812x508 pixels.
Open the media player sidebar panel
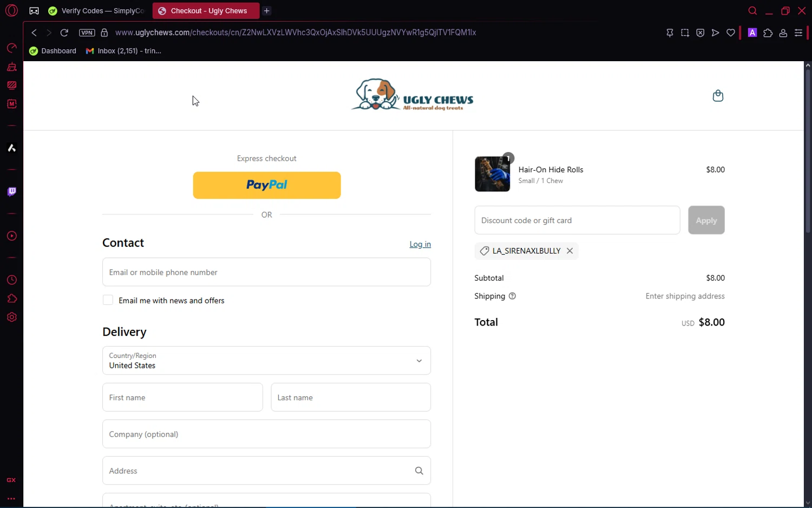pyautogui.click(x=11, y=236)
